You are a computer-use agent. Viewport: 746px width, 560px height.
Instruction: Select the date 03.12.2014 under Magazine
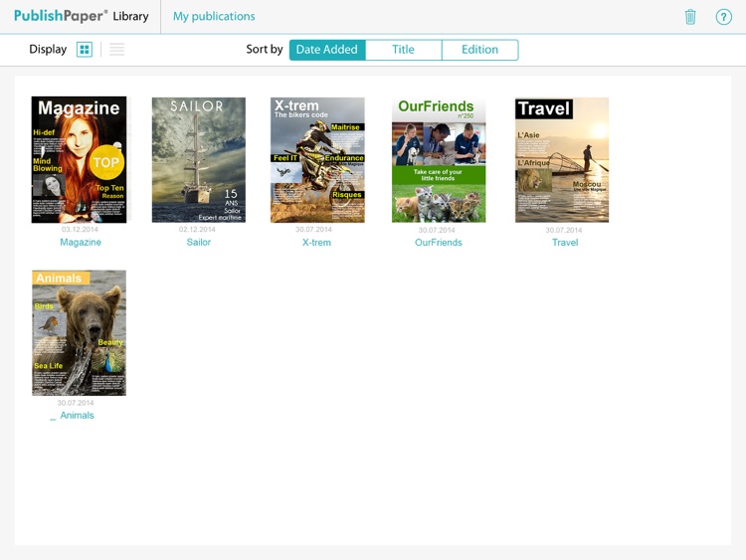80,230
